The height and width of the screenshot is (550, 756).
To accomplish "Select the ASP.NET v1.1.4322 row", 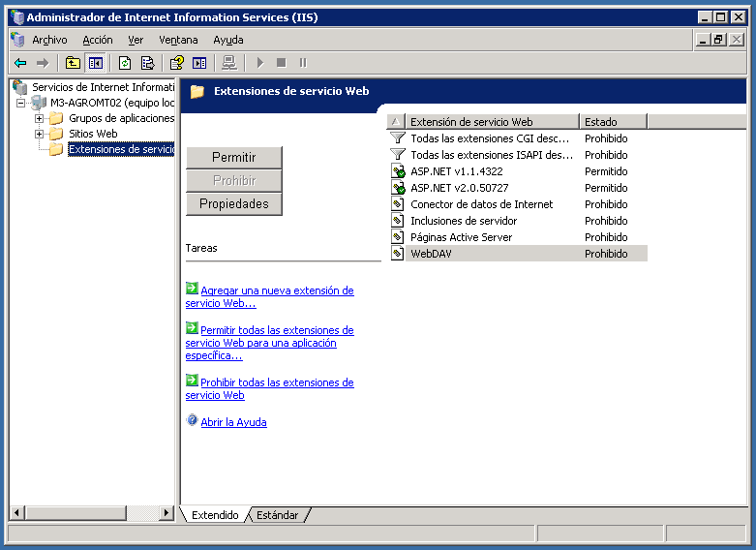I will point(518,171).
